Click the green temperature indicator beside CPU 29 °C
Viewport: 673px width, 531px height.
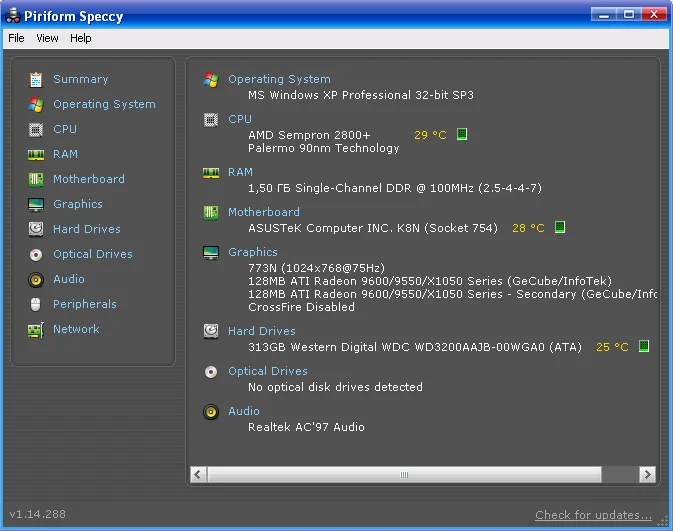462,134
